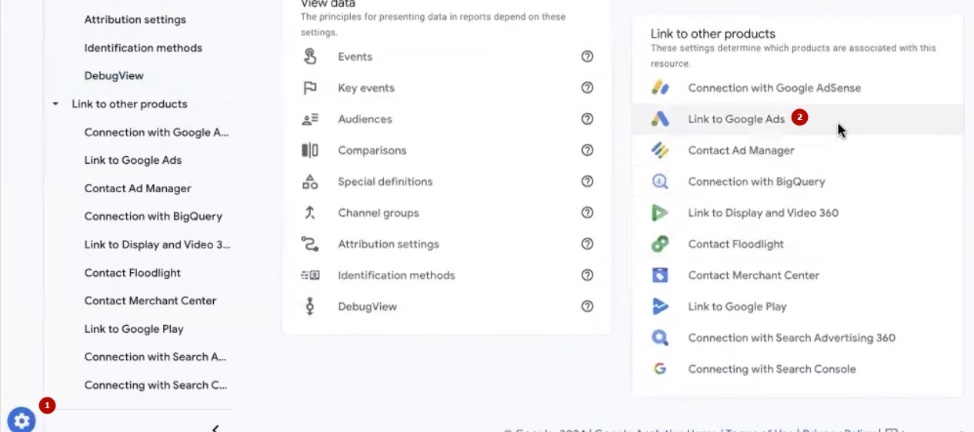Click the BigQuery product icon
This screenshot has width=974, height=432.
(660, 182)
